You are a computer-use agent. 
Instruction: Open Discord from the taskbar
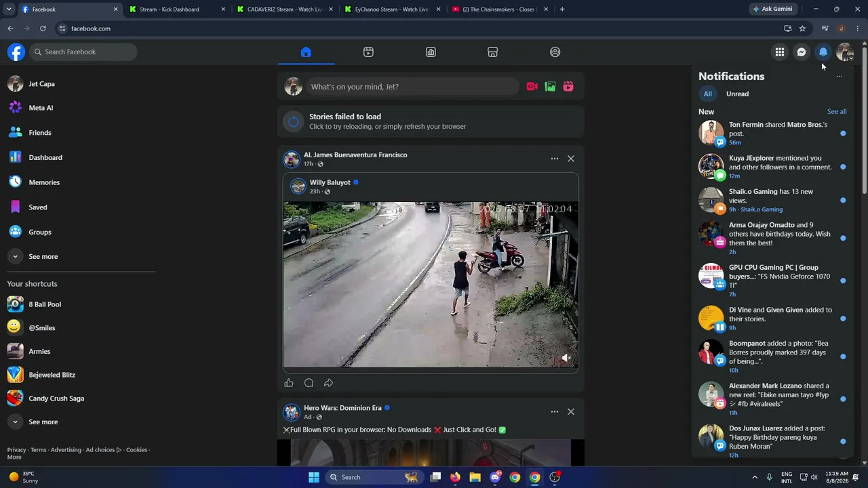[x=495, y=477]
